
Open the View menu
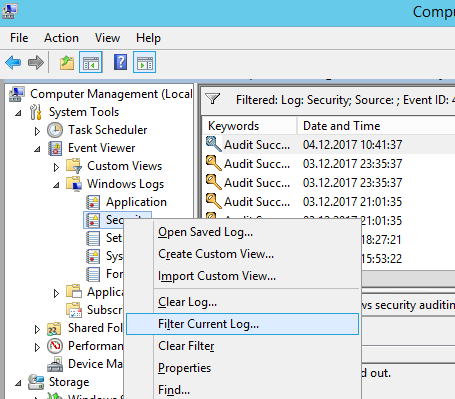107,38
